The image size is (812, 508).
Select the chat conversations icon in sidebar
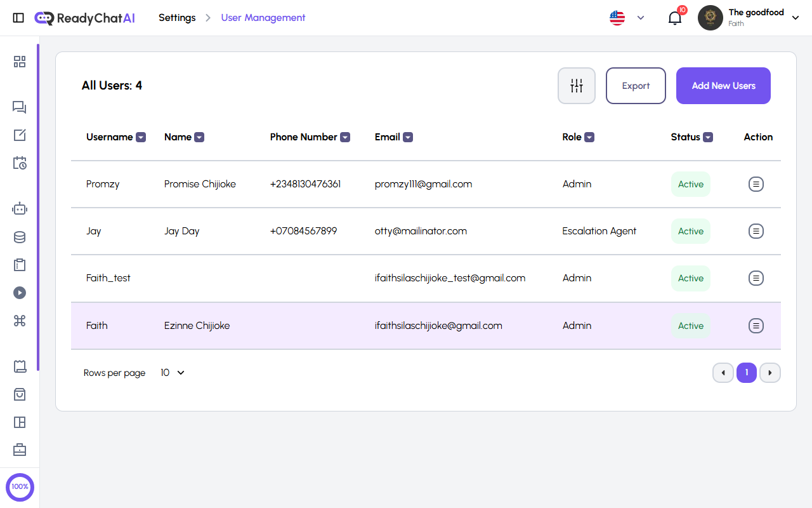[20, 107]
